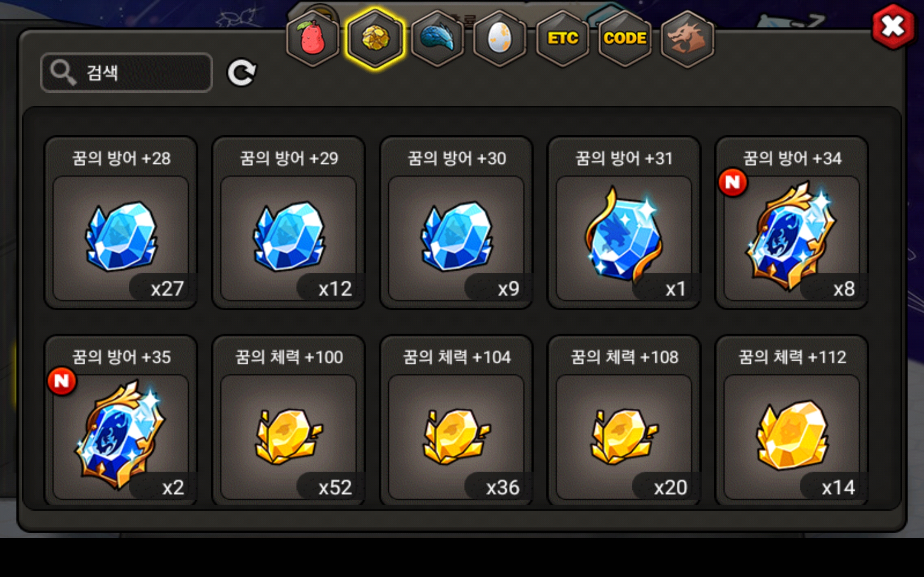The width and height of the screenshot is (924, 577).
Task: Open the fruit food category tab
Action: click(313, 38)
